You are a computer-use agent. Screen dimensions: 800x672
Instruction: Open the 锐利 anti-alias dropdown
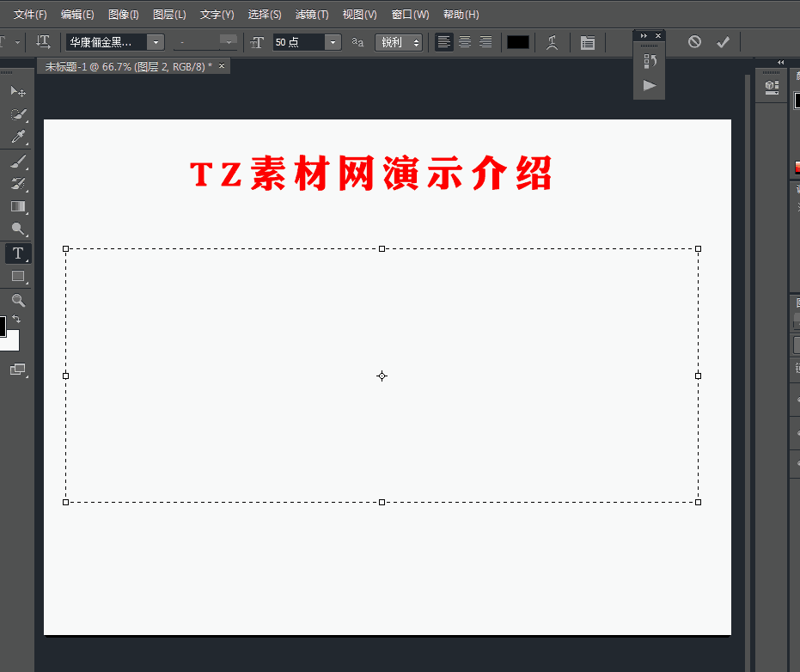[x=399, y=42]
